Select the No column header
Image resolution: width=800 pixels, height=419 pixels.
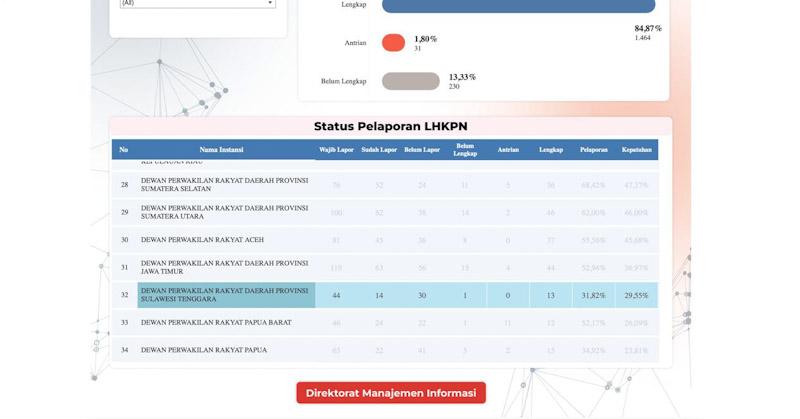(x=124, y=150)
